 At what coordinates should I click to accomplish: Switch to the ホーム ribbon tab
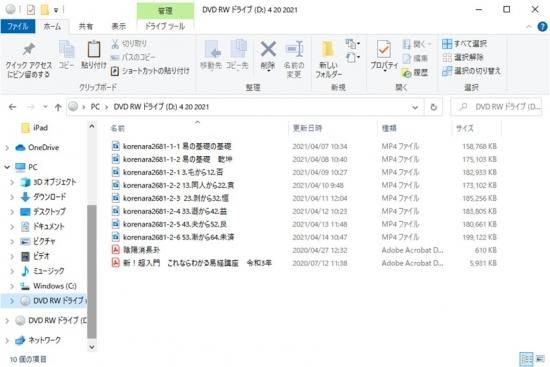(52, 27)
